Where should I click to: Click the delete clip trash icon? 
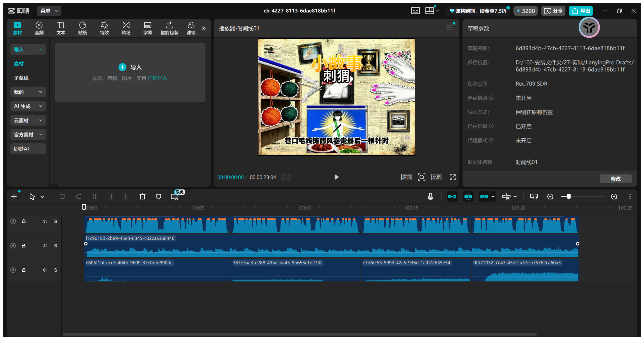tap(142, 197)
